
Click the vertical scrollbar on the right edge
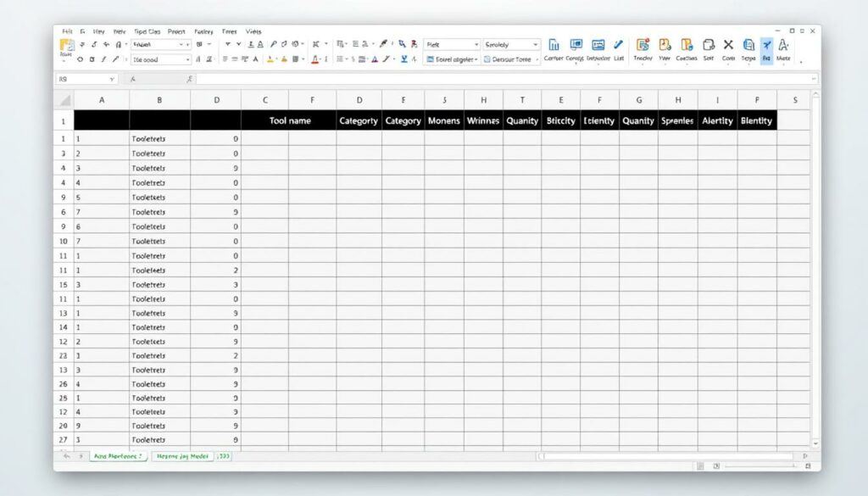pos(815,269)
